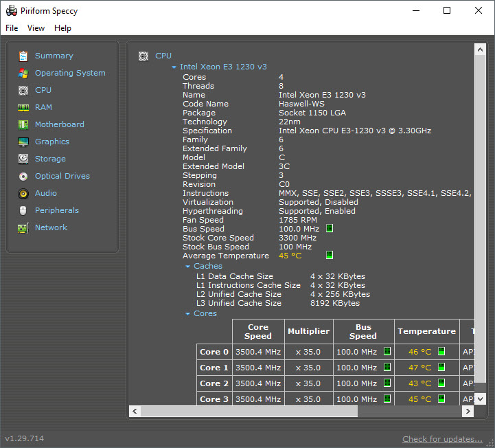Click the CPU heading in main panel
The height and width of the screenshot is (448, 495).
(x=163, y=56)
